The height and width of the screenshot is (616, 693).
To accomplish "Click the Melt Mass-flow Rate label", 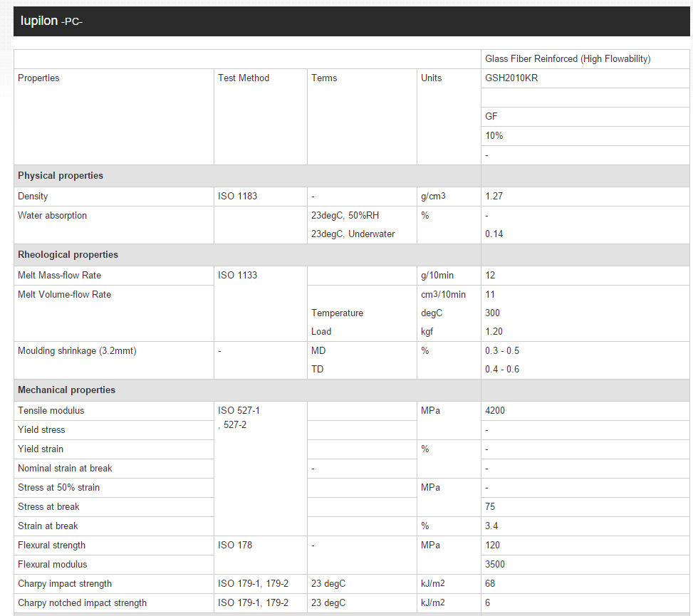I will 59,275.
